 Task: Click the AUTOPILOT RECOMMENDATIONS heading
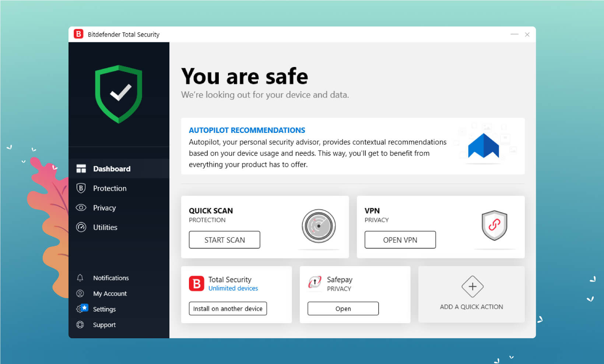[247, 130]
